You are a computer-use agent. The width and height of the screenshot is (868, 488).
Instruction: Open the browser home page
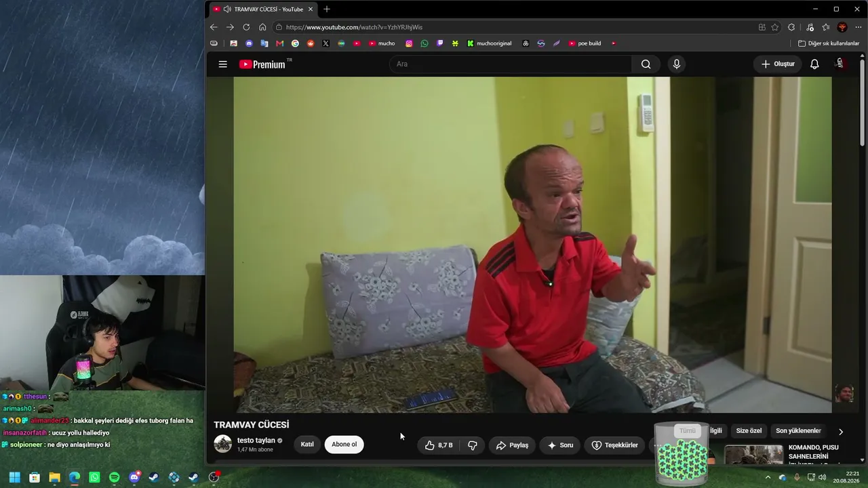(262, 27)
